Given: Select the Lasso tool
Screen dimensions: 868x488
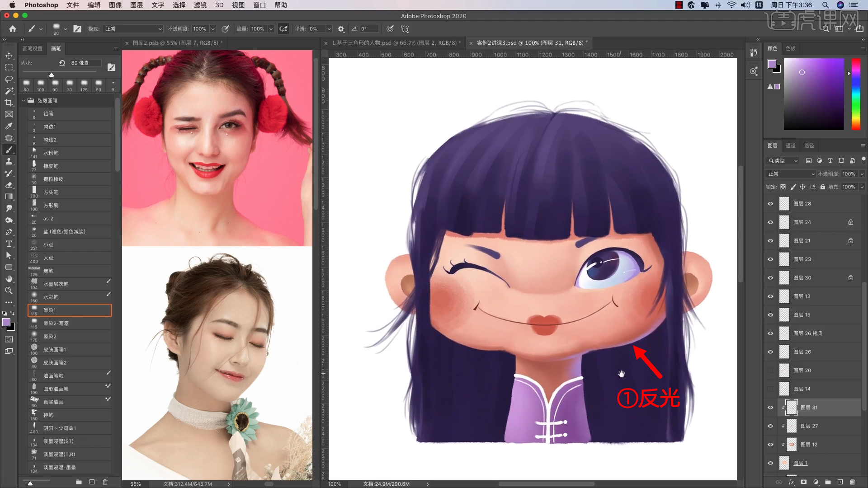Looking at the screenshot, I should (x=9, y=79).
